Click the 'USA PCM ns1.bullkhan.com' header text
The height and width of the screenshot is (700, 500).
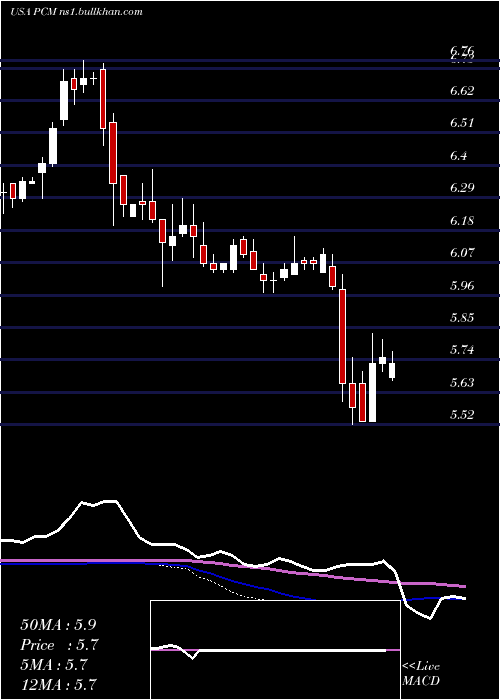(76, 12)
